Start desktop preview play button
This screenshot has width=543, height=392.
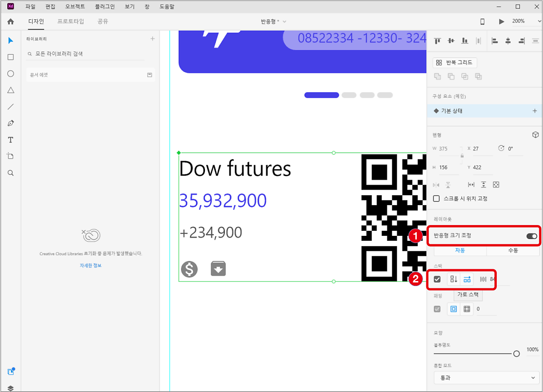pos(501,21)
